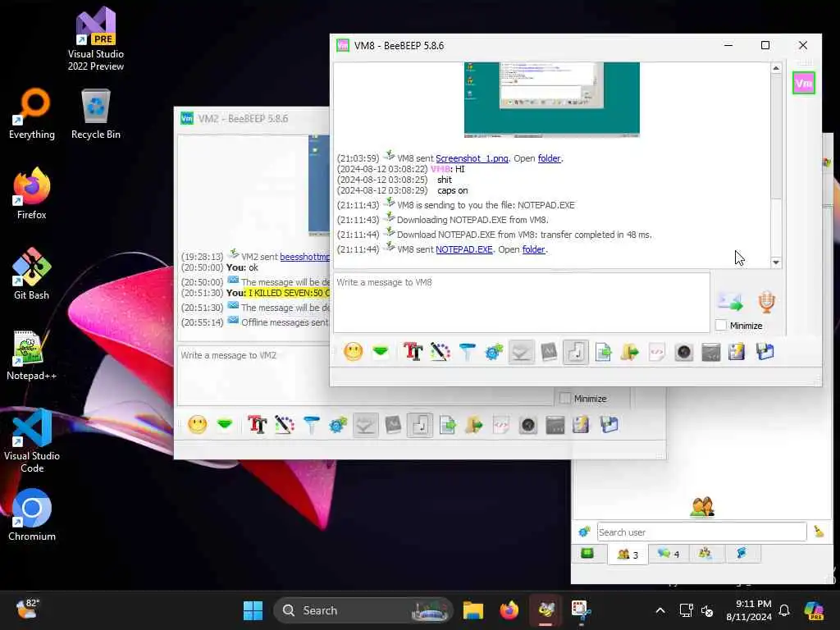Screen dimensions: 840x630
Task: Toggle the music note beep button in VM8 toolbar
Action: point(576,352)
